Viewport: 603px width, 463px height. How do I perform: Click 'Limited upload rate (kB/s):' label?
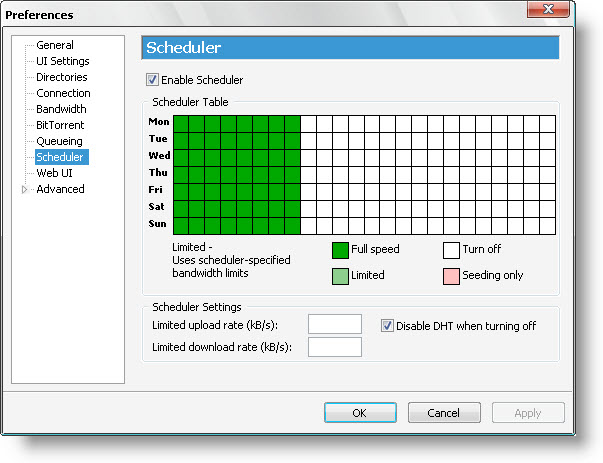click(x=215, y=325)
